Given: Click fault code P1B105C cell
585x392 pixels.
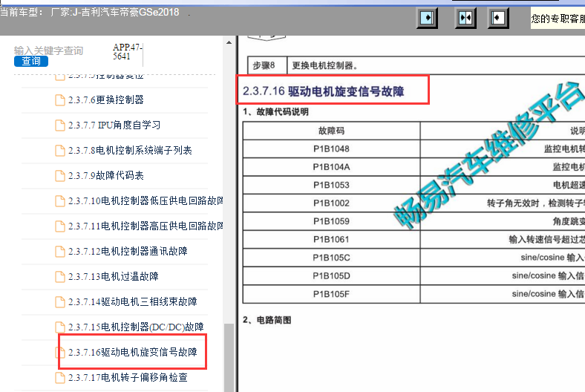Looking at the screenshot, I should coord(331,258).
